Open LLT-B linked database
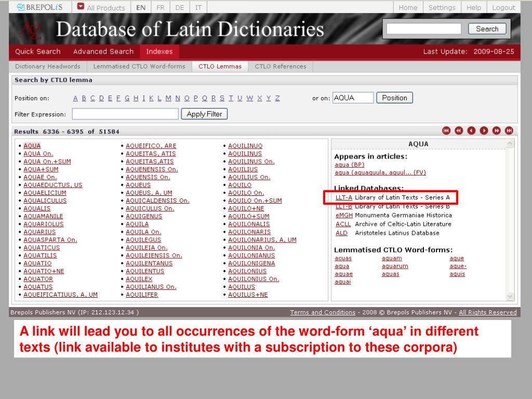 344,206
